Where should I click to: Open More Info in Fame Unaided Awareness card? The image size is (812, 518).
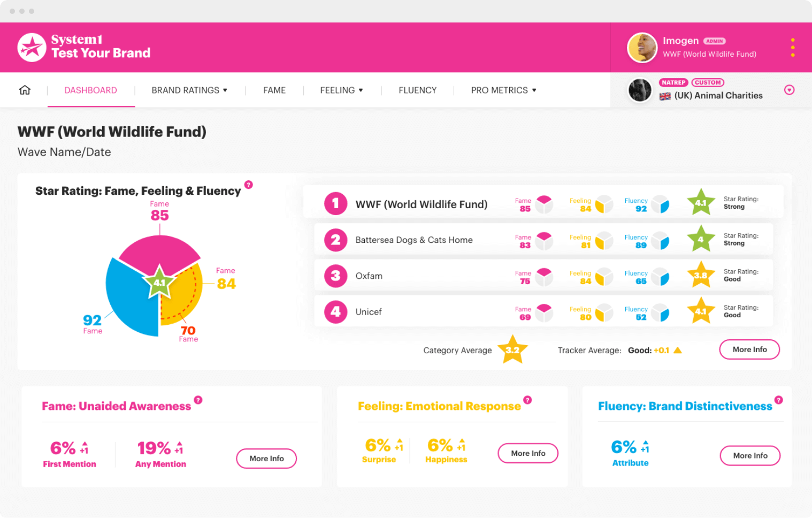click(x=266, y=459)
